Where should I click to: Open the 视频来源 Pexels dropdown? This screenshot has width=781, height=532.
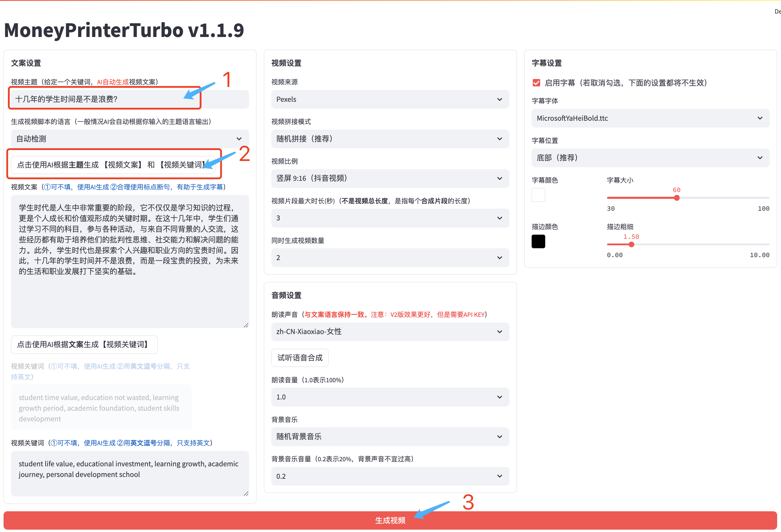tap(390, 99)
